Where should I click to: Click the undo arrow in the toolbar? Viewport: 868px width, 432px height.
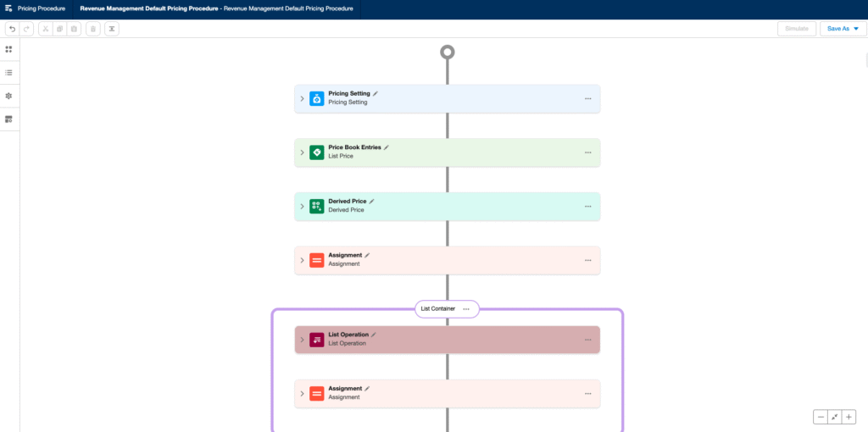pyautogui.click(x=12, y=29)
